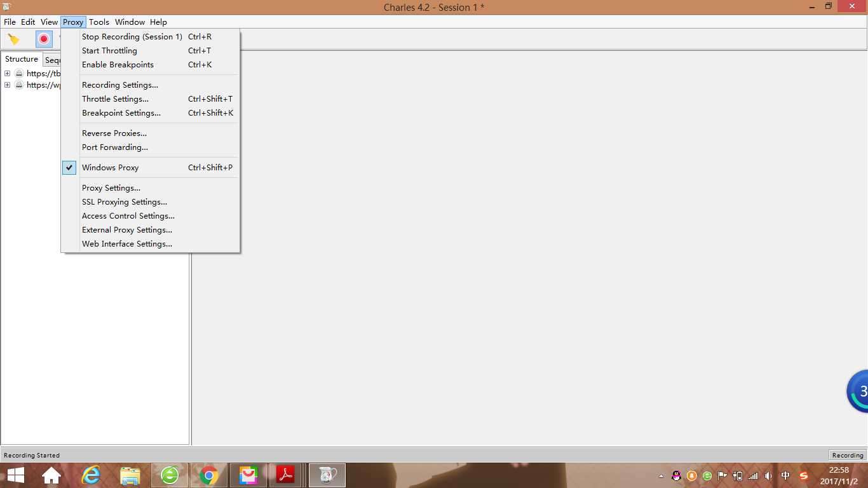Open File Explorer from the taskbar

pyautogui.click(x=130, y=475)
